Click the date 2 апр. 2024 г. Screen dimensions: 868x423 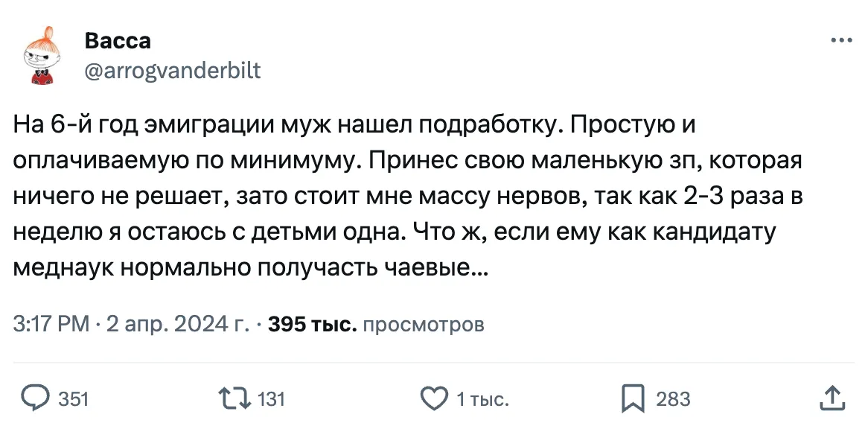point(177,324)
